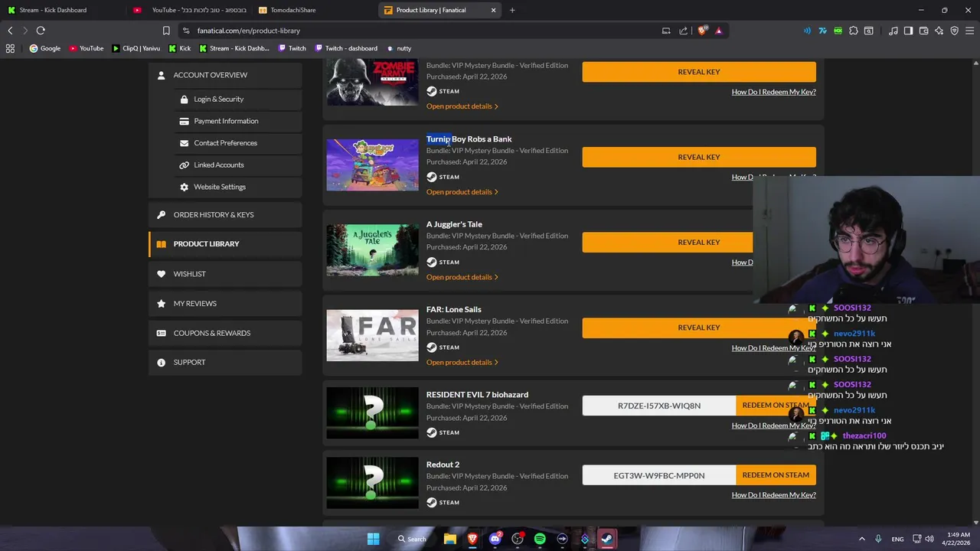Open ClipQ | Yanivu bookmark
The height and width of the screenshot is (551, 980).
coord(136,48)
